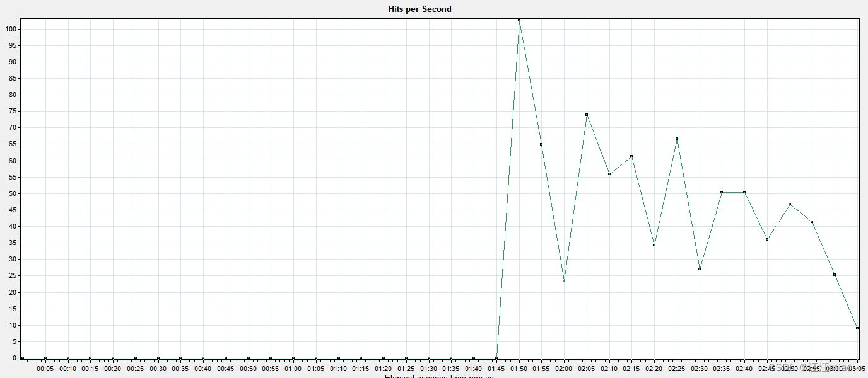
Task: Click the y-axis label "90"
Action: pos(13,62)
